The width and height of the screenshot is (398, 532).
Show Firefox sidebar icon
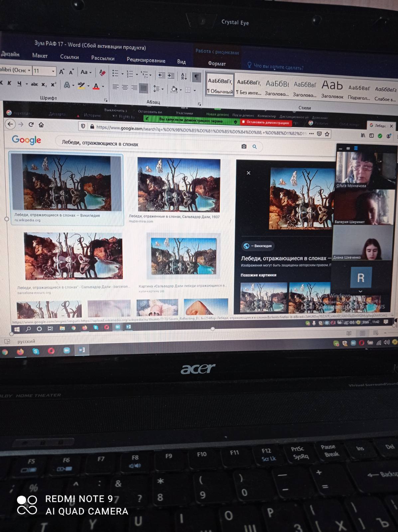(x=371, y=136)
